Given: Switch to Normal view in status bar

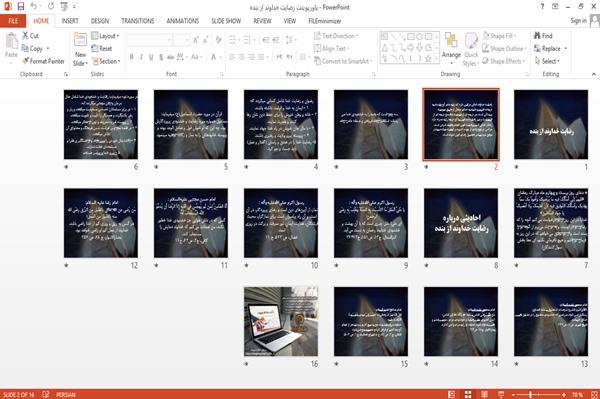Looking at the screenshot, I should point(452,394).
